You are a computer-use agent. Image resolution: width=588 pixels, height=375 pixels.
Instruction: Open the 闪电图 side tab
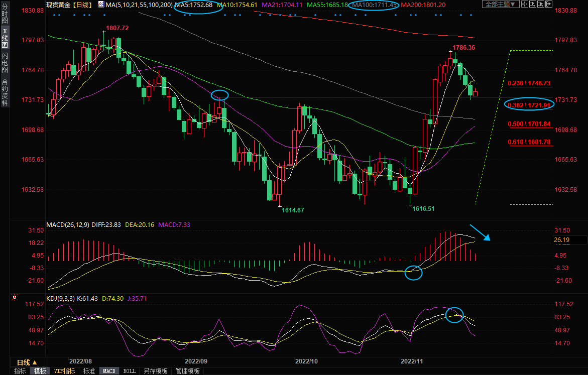5,62
